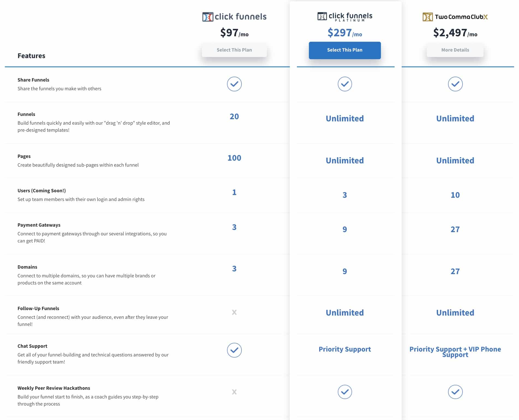Select the $297/mo Platinum plan
Image resolution: width=519 pixels, height=420 pixels.
[x=345, y=50]
